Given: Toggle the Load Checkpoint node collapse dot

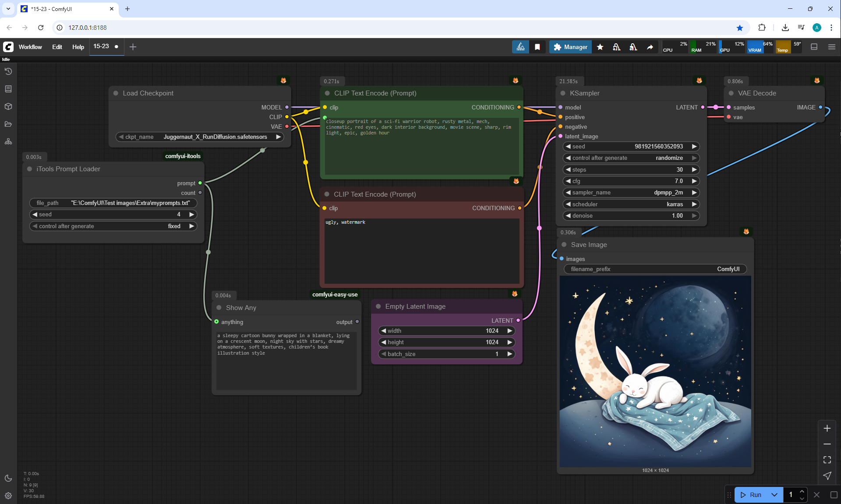Looking at the screenshot, I should pyautogui.click(x=116, y=93).
